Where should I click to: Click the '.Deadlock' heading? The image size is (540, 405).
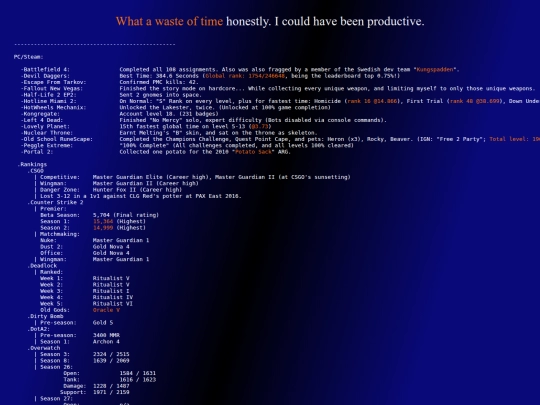[x=42, y=266]
